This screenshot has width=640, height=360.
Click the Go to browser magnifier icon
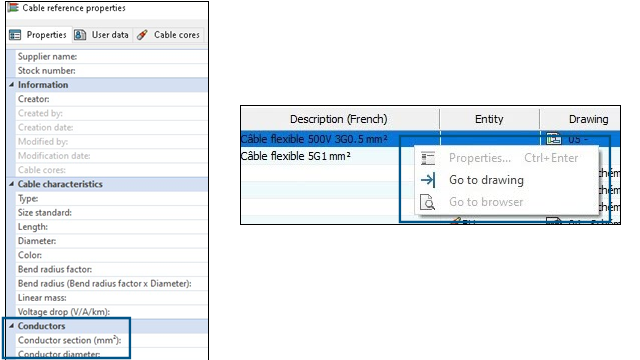428,202
